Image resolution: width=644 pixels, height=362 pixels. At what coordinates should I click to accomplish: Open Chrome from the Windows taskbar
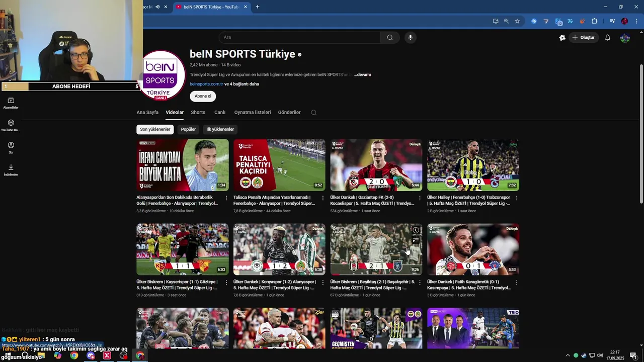74,355
